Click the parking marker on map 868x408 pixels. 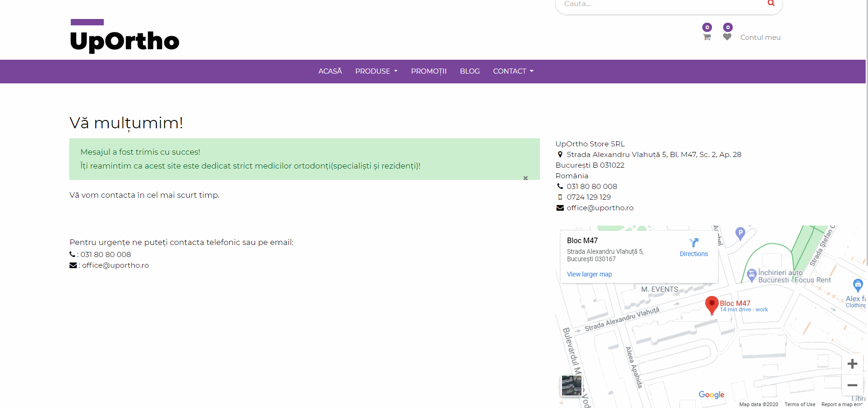pos(740,233)
